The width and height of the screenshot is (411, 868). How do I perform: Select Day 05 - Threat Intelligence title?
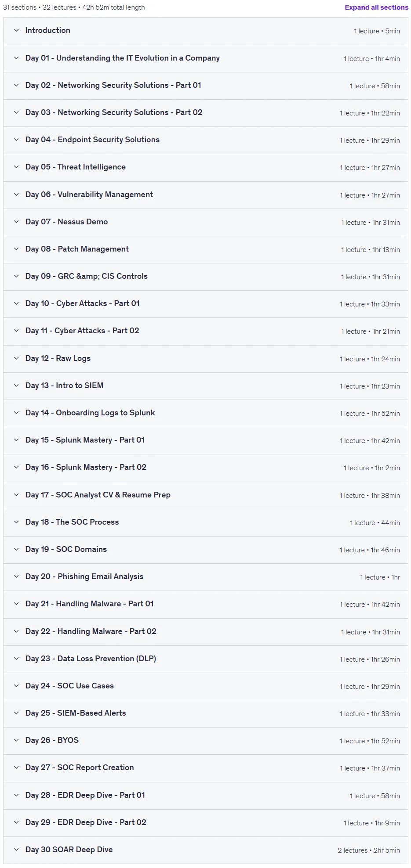pyautogui.click(x=75, y=167)
